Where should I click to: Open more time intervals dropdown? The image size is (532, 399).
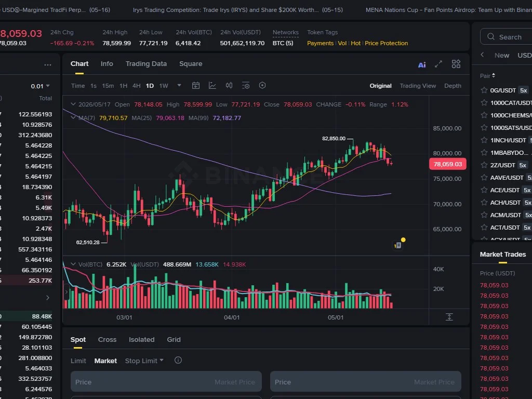tap(179, 86)
